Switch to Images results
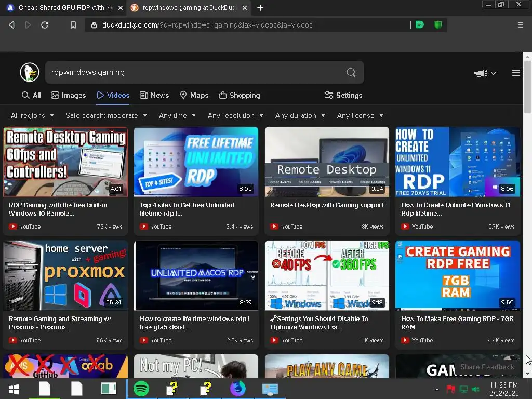Image resolution: width=532 pixels, height=399 pixels. 68,96
